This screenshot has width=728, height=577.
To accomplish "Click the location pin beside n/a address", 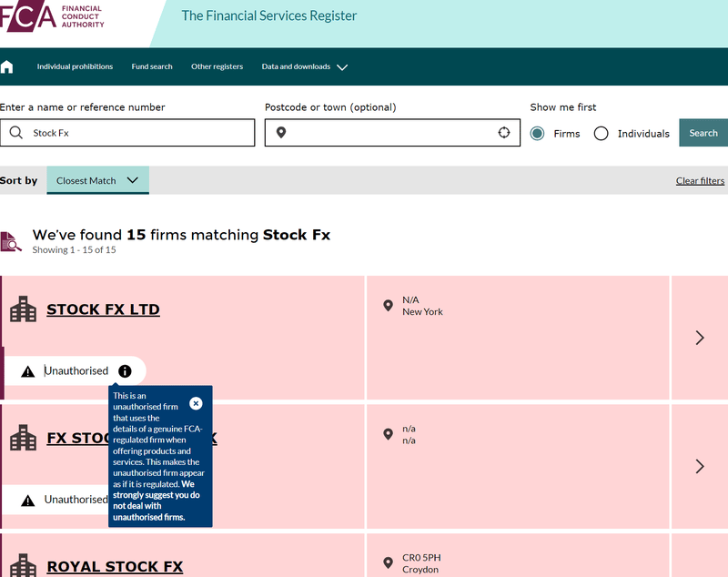I will (389, 434).
